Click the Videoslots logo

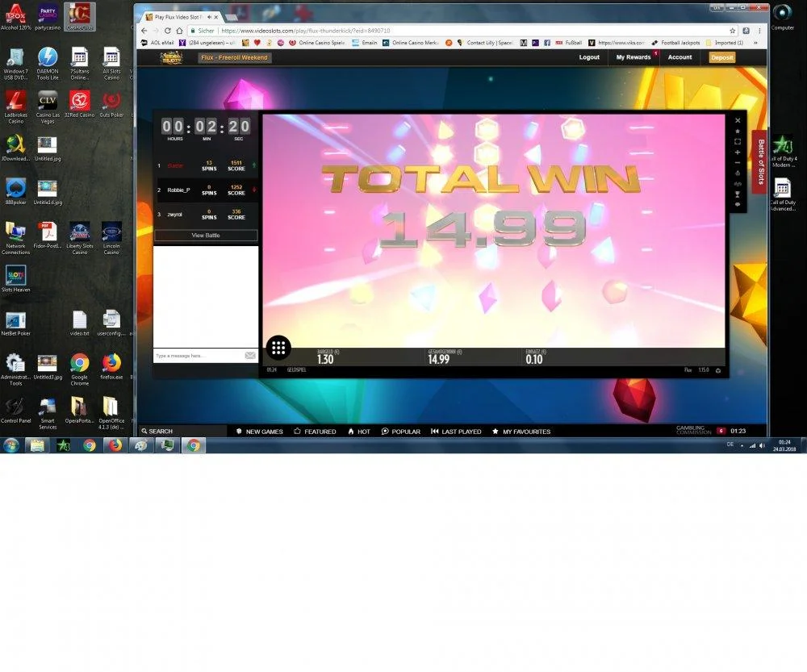click(171, 57)
